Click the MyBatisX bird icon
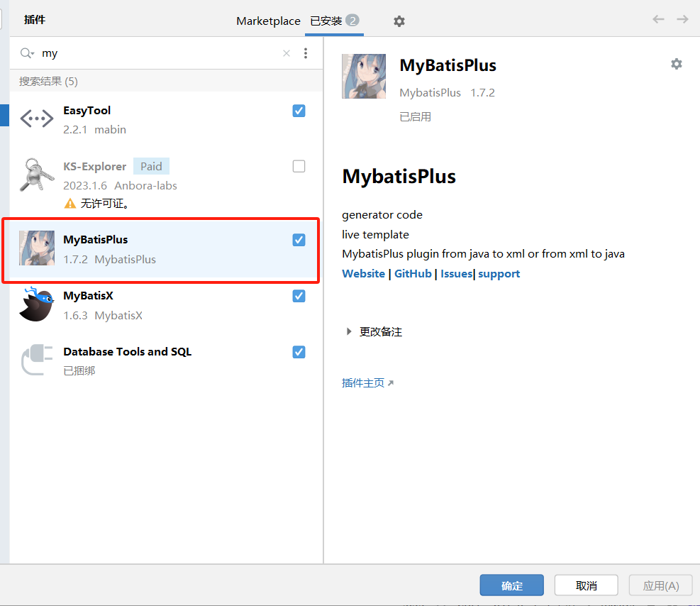Image resolution: width=700 pixels, height=606 pixels. click(x=36, y=304)
